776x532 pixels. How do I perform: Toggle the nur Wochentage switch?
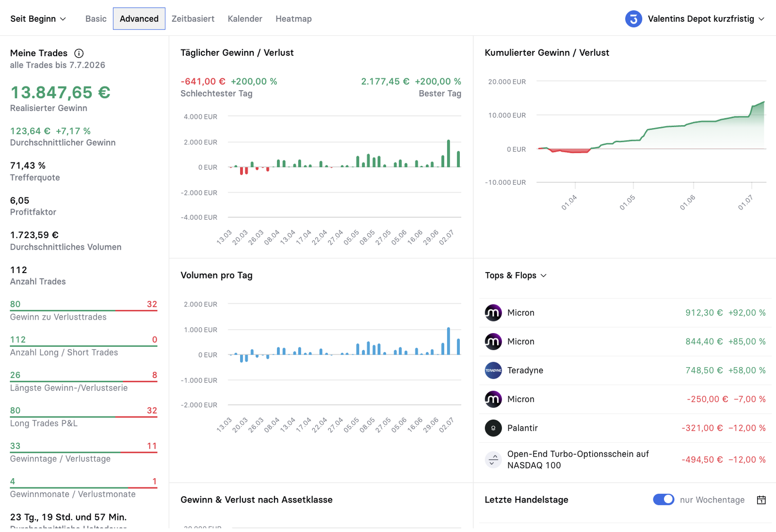(663, 500)
